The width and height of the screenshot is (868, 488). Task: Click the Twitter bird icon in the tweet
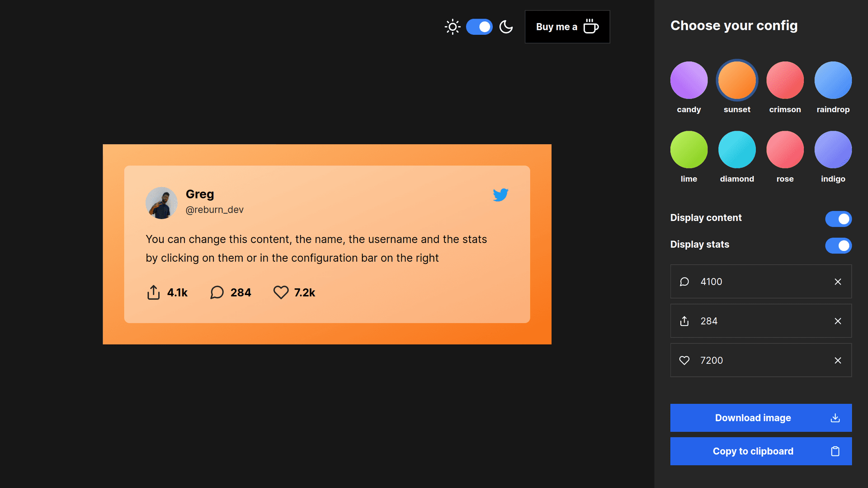point(500,195)
